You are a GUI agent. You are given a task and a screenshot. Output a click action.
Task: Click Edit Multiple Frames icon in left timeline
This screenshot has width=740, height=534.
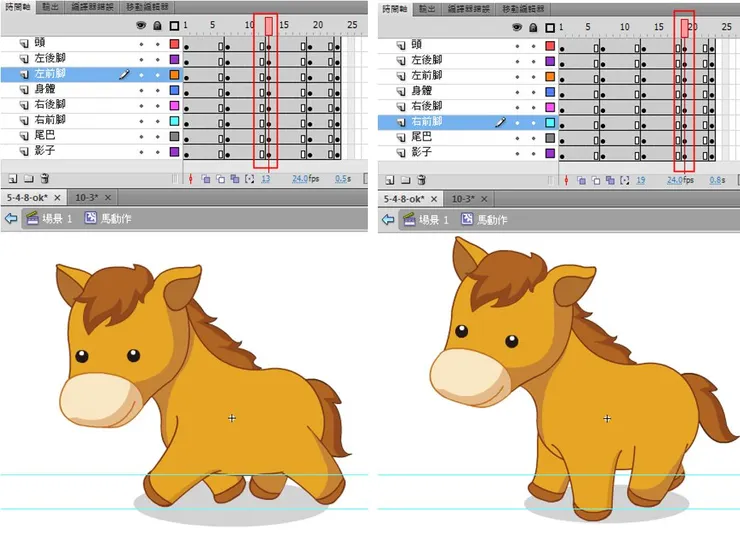(235, 179)
